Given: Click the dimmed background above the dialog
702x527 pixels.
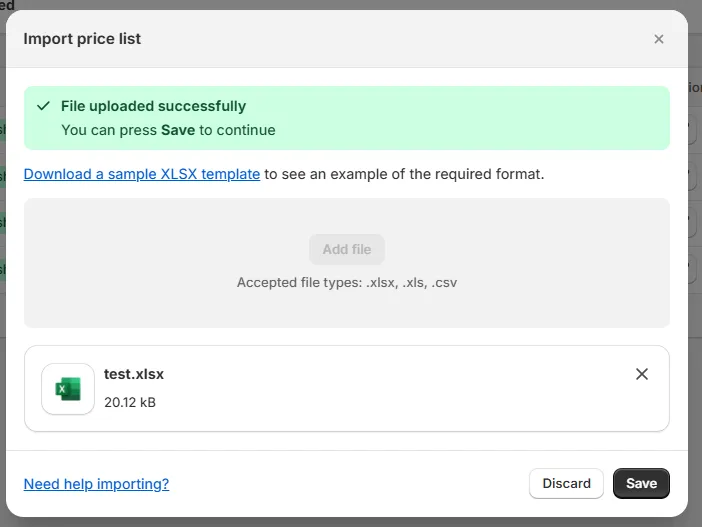Looking at the screenshot, I should [349, 4].
